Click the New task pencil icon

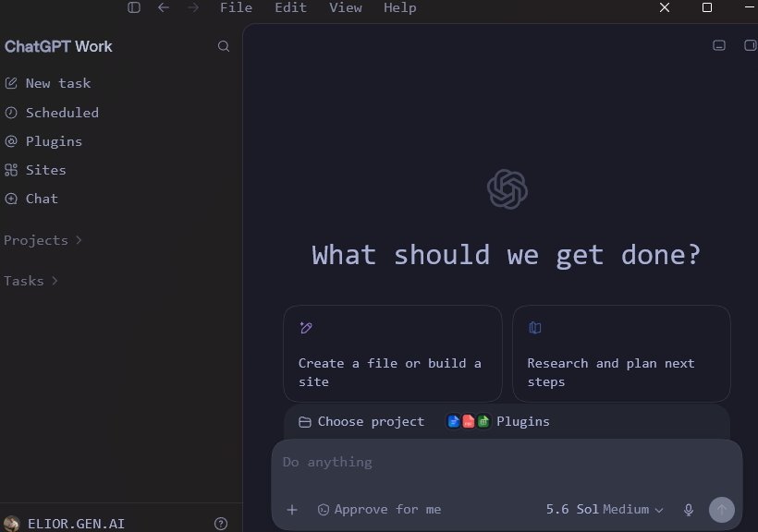click(11, 83)
